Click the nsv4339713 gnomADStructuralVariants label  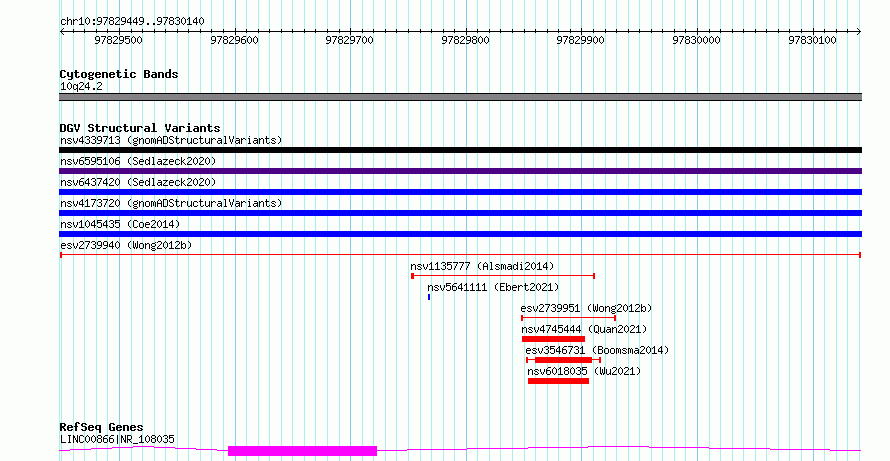coord(171,140)
